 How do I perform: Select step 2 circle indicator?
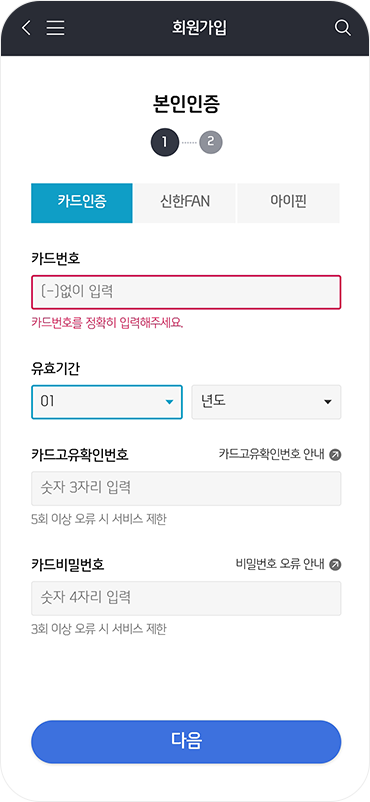pos(211,143)
